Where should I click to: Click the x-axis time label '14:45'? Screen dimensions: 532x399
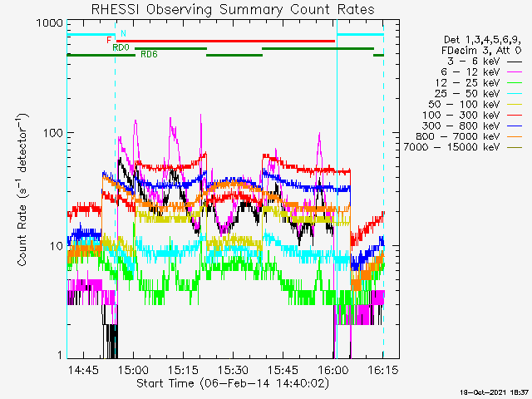point(83,370)
